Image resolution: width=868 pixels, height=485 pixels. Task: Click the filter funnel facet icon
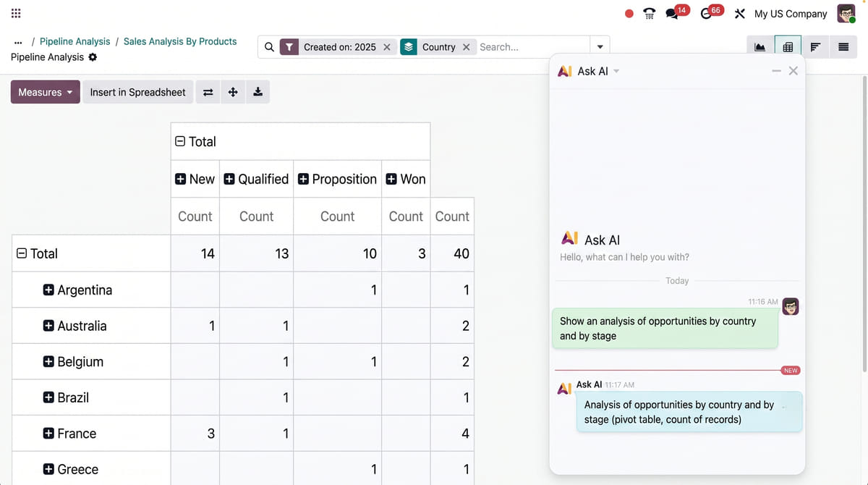(289, 47)
